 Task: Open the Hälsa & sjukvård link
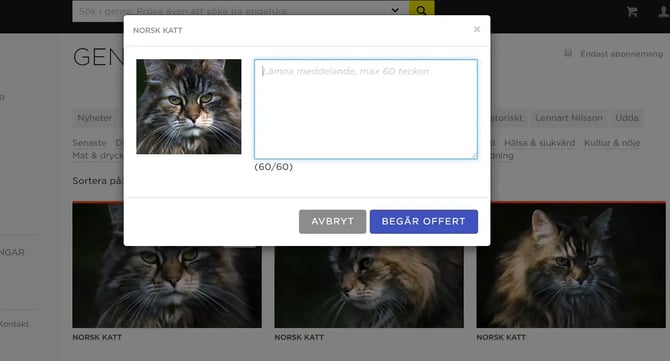click(539, 143)
